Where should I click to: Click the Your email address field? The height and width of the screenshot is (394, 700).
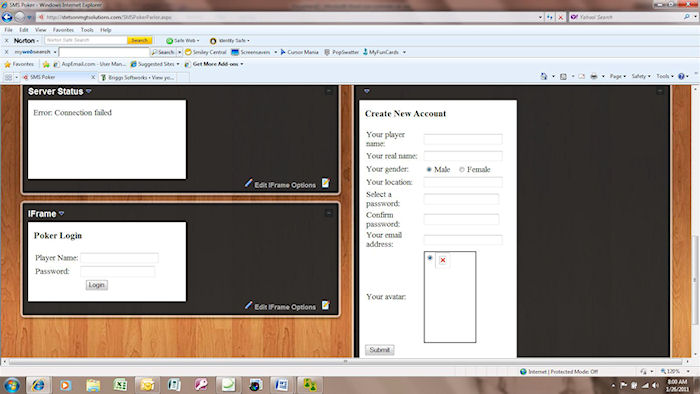463,240
